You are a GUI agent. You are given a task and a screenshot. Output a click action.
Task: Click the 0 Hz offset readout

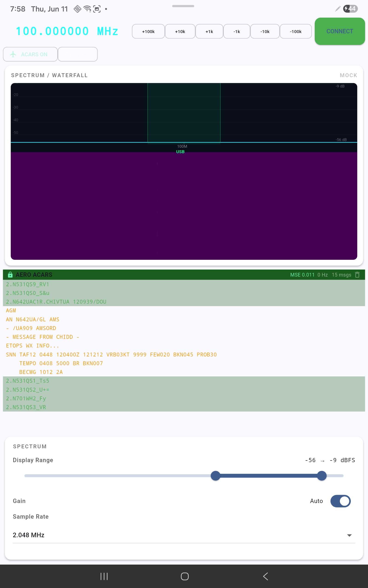pyautogui.click(x=322, y=274)
